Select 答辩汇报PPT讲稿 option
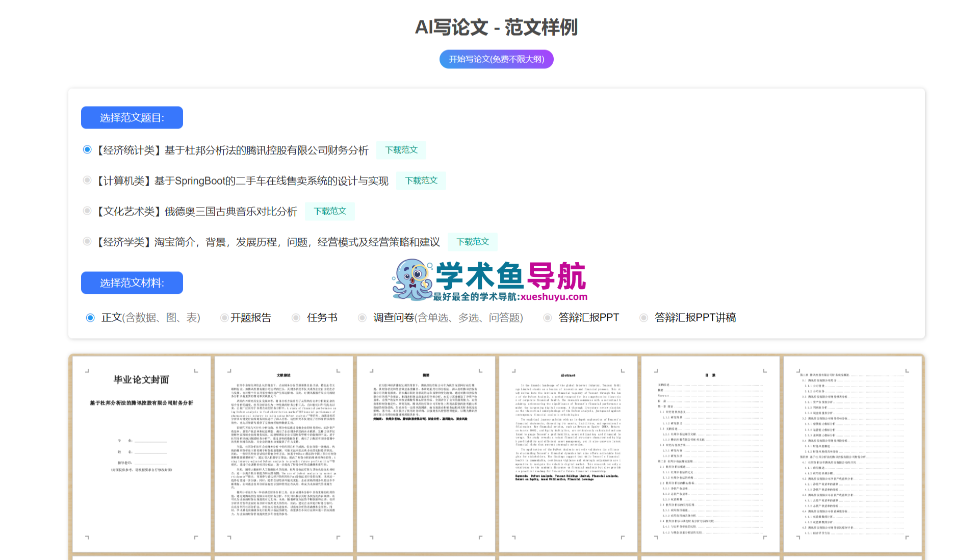Image resolution: width=980 pixels, height=560 pixels. pos(644,318)
